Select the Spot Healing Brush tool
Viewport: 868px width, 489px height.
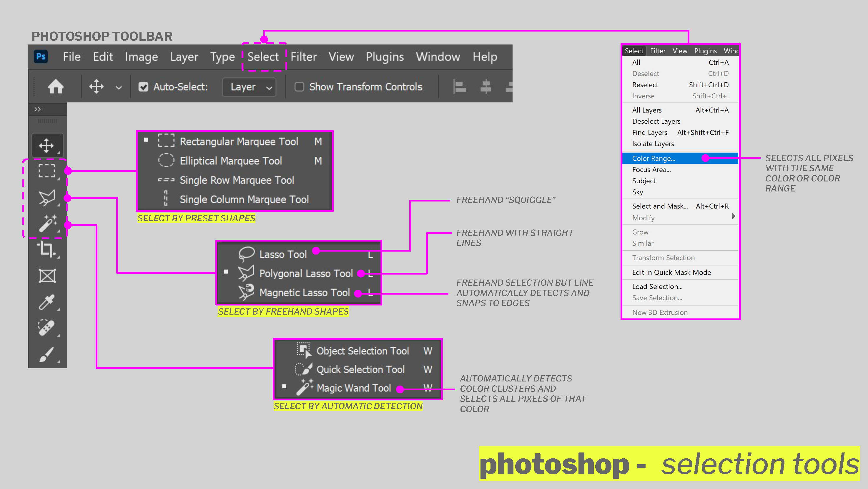click(x=46, y=328)
